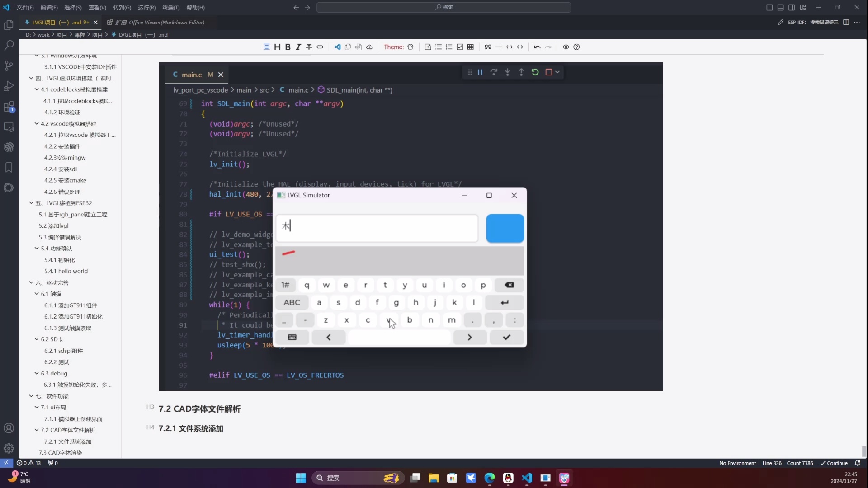Viewport: 868px width, 488px height.
Task: Open the 终端(T) menu
Action: coord(170,7)
